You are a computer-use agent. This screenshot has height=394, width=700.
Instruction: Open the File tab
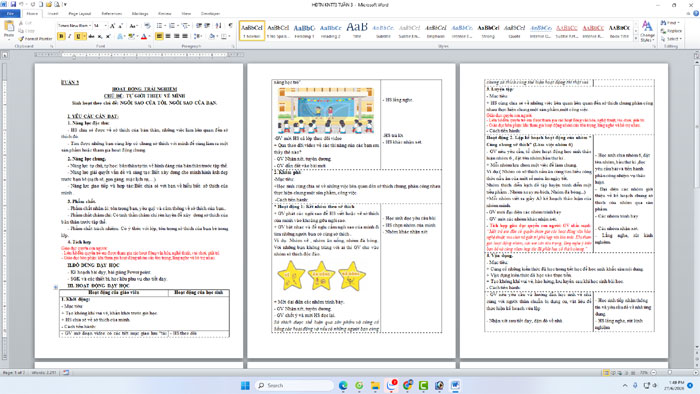coord(10,14)
